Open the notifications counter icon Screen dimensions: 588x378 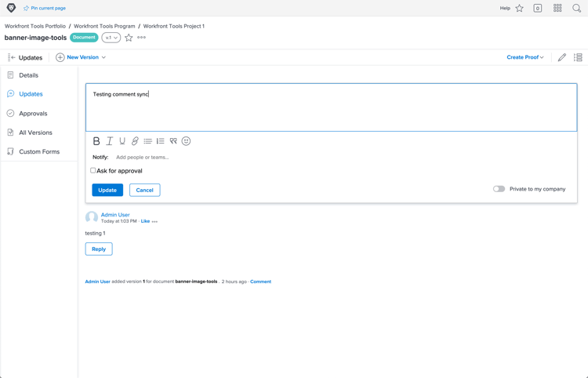point(538,9)
